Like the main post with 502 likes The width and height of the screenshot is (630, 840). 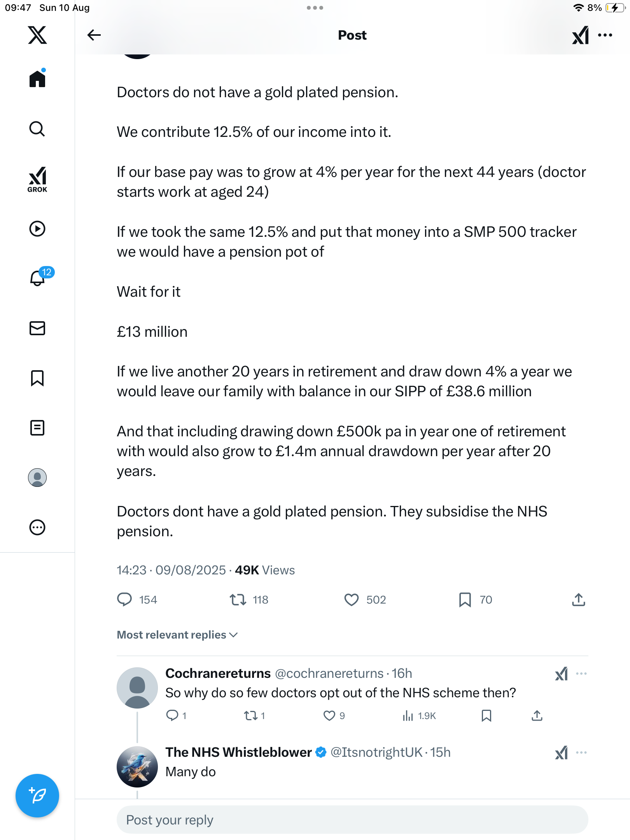pos(352,600)
